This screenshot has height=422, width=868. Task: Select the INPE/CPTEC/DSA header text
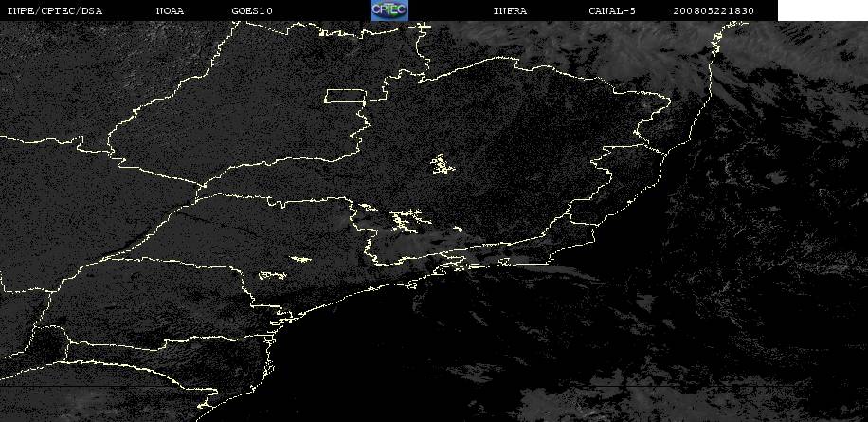[x=55, y=10]
